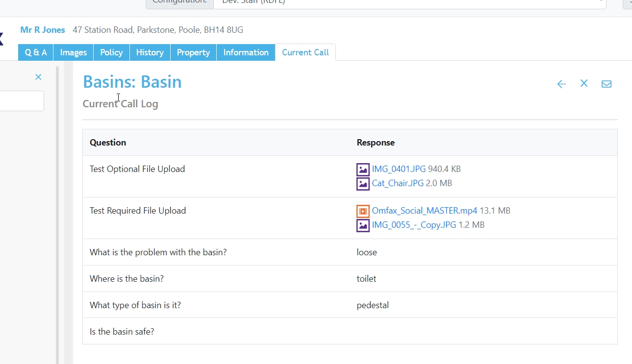Open the Policy tab
632x364 pixels.
click(x=111, y=52)
